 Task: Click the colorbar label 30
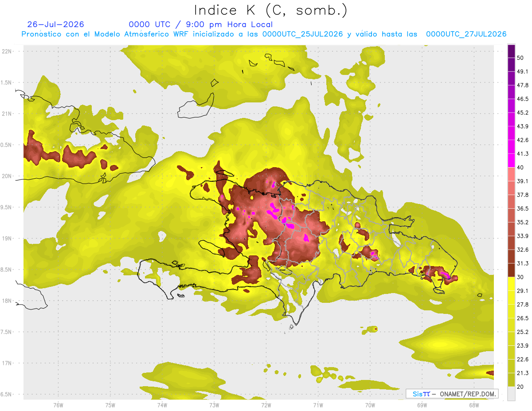[x=520, y=277]
